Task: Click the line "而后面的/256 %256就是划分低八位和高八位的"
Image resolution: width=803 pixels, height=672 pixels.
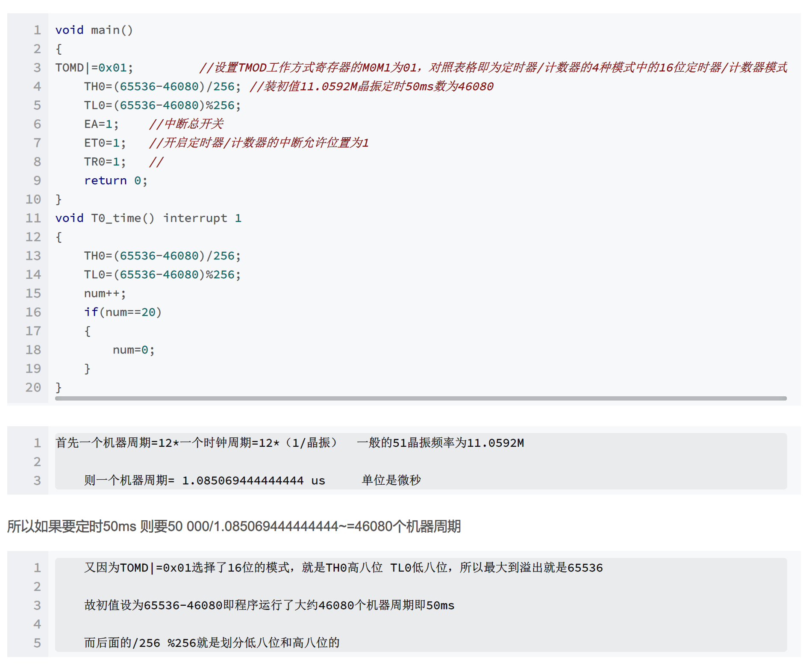Action: (212, 643)
